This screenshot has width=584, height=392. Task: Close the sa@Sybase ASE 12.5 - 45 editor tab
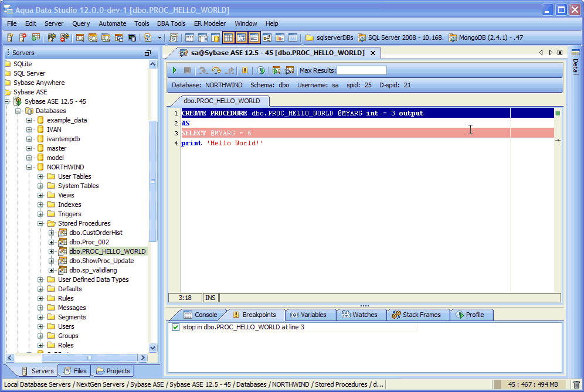tap(372, 53)
